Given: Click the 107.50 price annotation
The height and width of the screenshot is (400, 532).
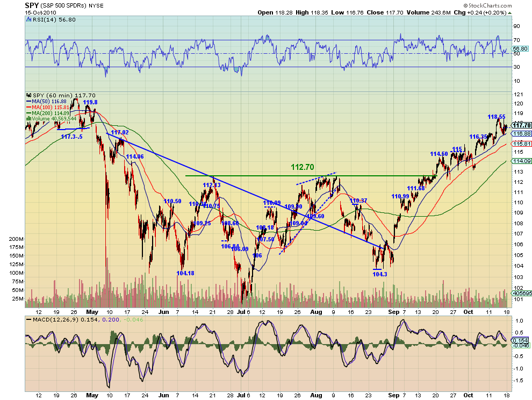Looking at the screenshot, I should pos(265,239).
